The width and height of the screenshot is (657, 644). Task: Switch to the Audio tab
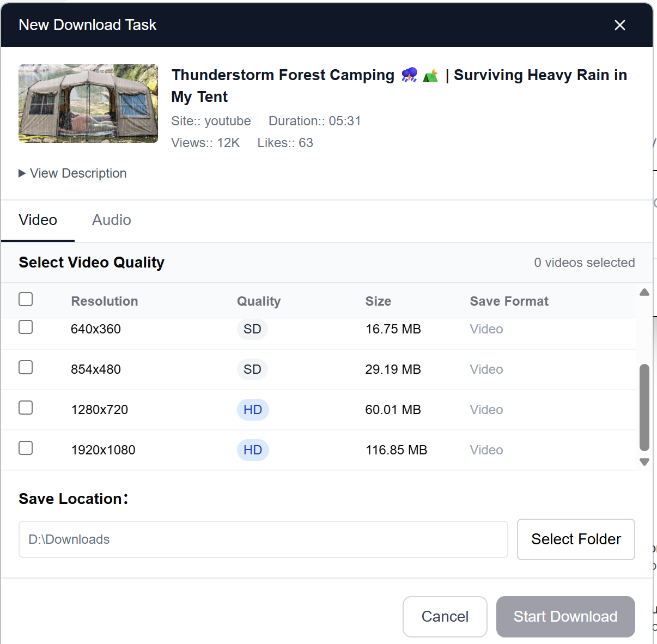[x=111, y=220]
